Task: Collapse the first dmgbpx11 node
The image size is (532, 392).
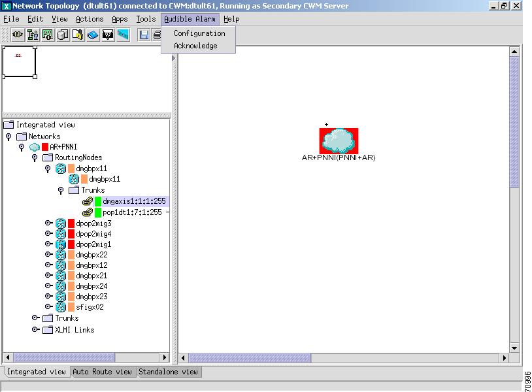Action: coord(48,169)
